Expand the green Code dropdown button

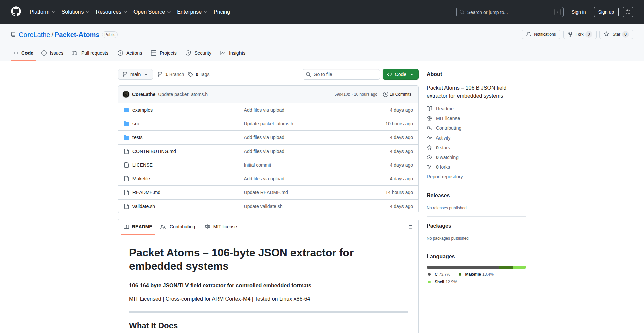[x=400, y=74]
